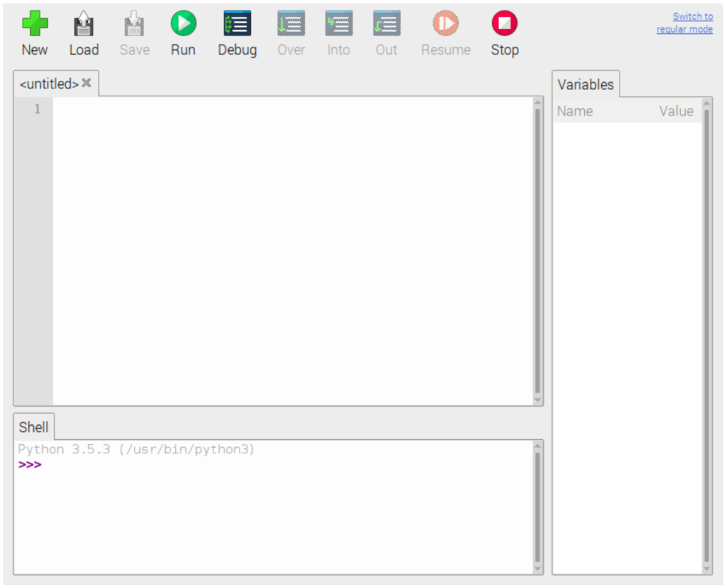Click the Variables scrollbar down arrow
Screen dimensions: 726x588
click(x=707, y=569)
